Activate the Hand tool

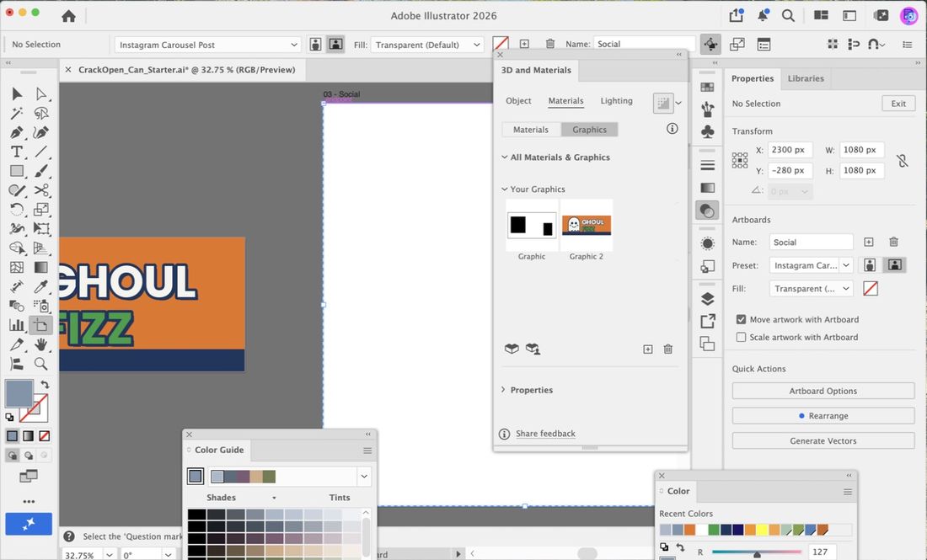coord(40,344)
